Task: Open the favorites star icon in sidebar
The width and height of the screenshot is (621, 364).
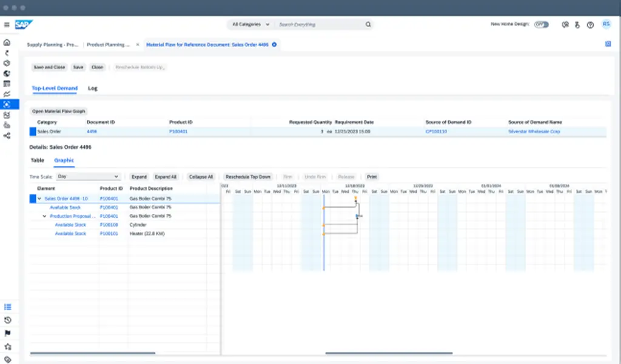Action: [x=7, y=346]
